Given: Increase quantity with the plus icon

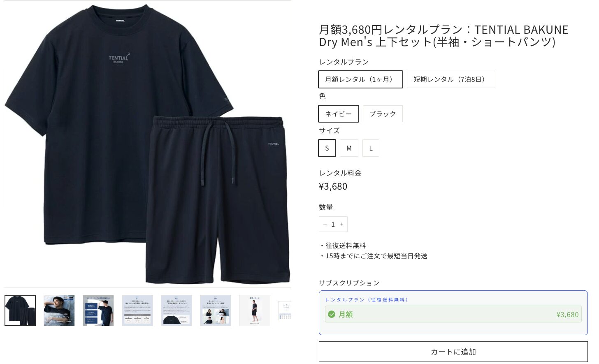Looking at the screenshot, I should coord(341,225).
